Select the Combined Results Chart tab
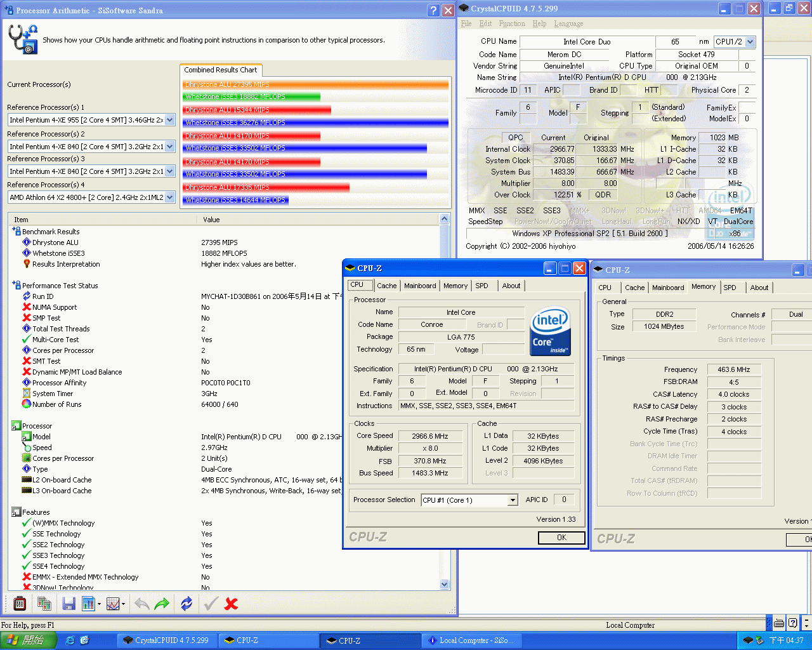Image resolution: width=812 pixels, height=650 pixels. pos(221,70)
